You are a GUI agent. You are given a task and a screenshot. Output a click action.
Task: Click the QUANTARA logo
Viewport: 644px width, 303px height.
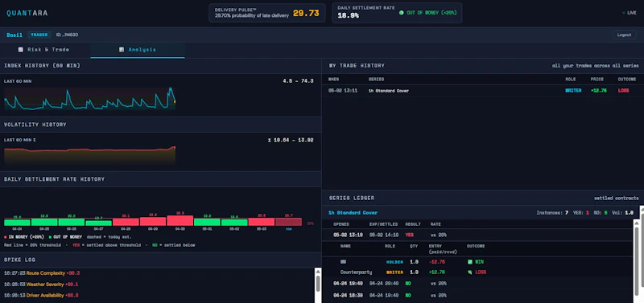click(x=27, y=13)
